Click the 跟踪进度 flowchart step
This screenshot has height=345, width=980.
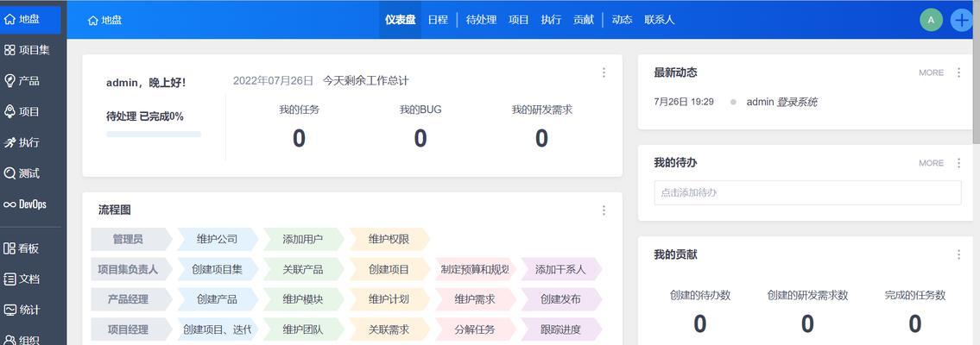tap(560, 329)
